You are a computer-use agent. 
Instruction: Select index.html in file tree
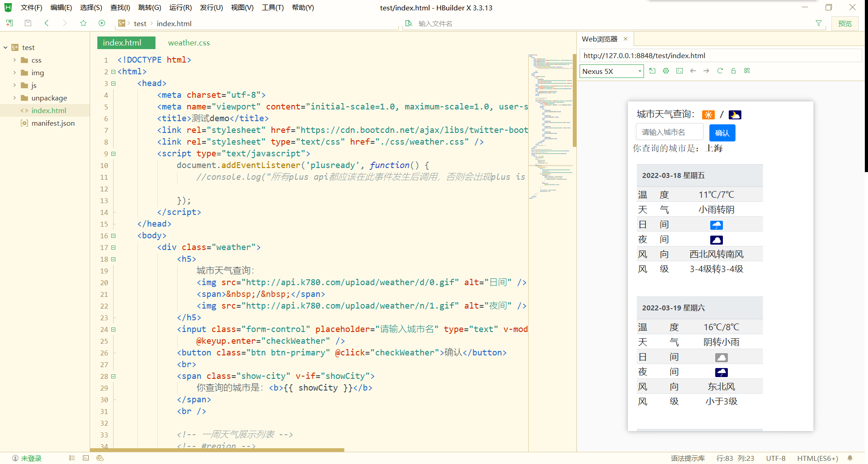coord(49,110)
